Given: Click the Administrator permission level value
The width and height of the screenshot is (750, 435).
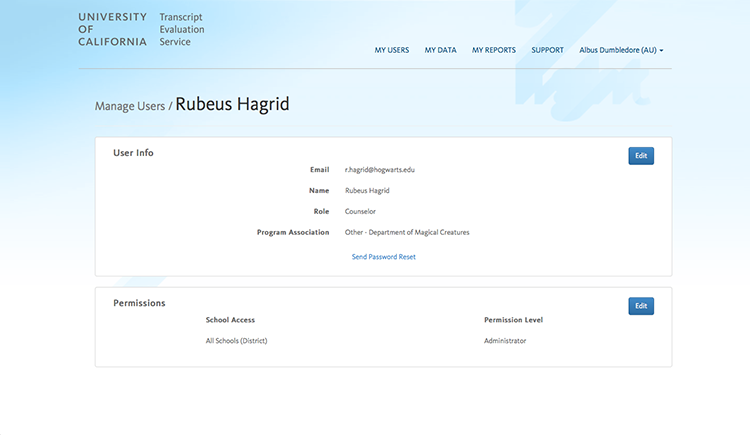Looking at the screenshot, I should click(x=505, y=341).
